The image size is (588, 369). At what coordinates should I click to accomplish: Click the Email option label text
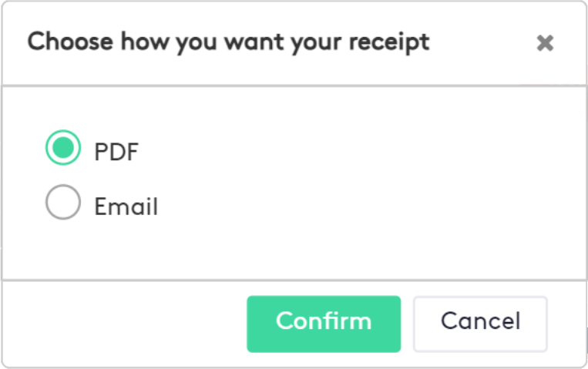click(126, 206)
